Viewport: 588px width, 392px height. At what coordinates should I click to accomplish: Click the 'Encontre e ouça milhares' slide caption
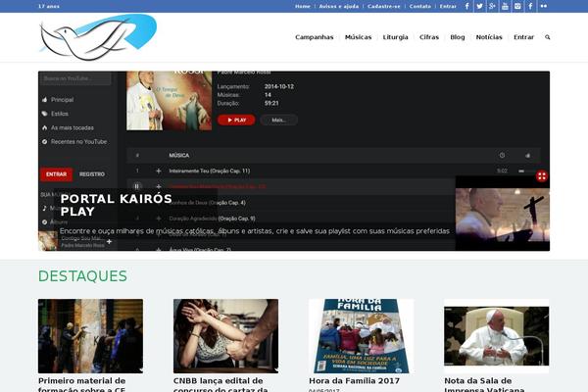click(254, 231)
